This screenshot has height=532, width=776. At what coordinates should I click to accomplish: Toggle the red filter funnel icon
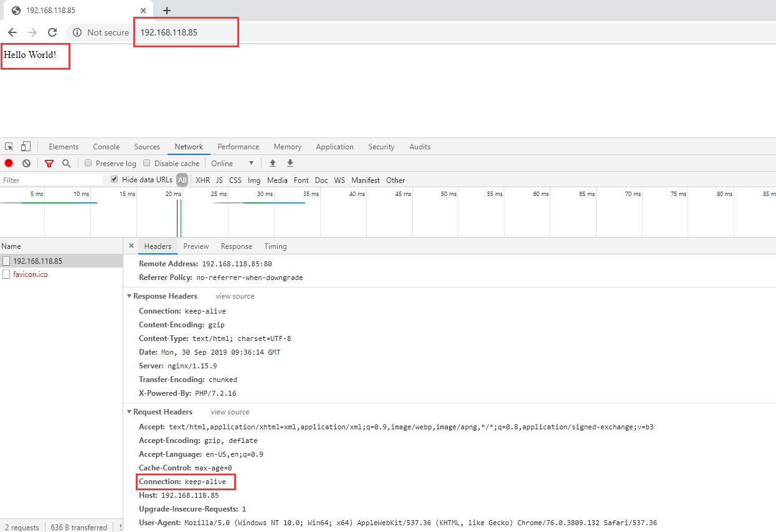tap(49, 163)
